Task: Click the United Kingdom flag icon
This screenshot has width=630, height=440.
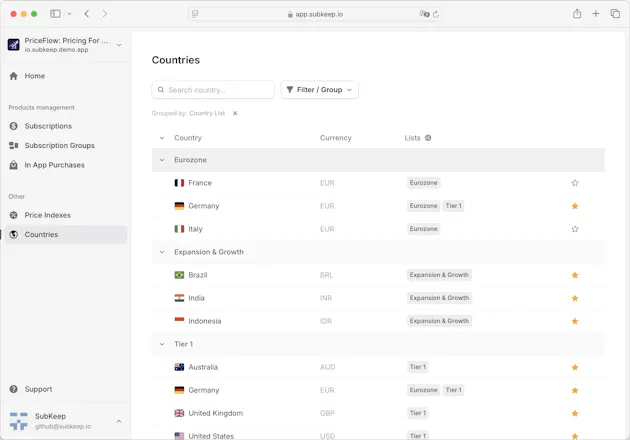Action: point(179,413)
